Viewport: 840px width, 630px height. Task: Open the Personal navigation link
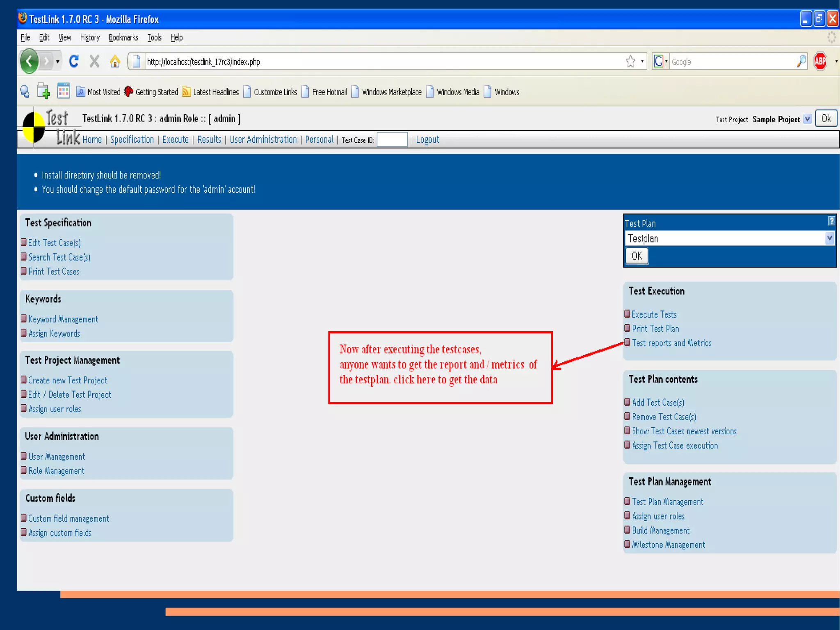tap(319, 140)
